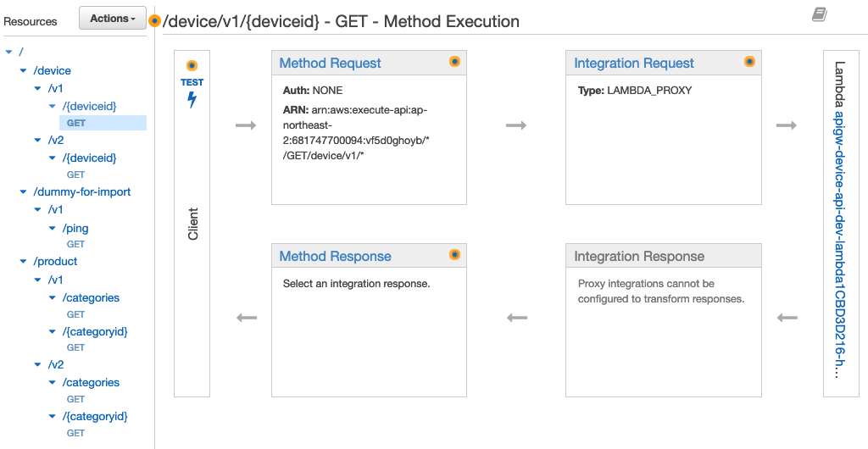
Task: Collapse the /device resource tree node
Action: pos(24,71)
